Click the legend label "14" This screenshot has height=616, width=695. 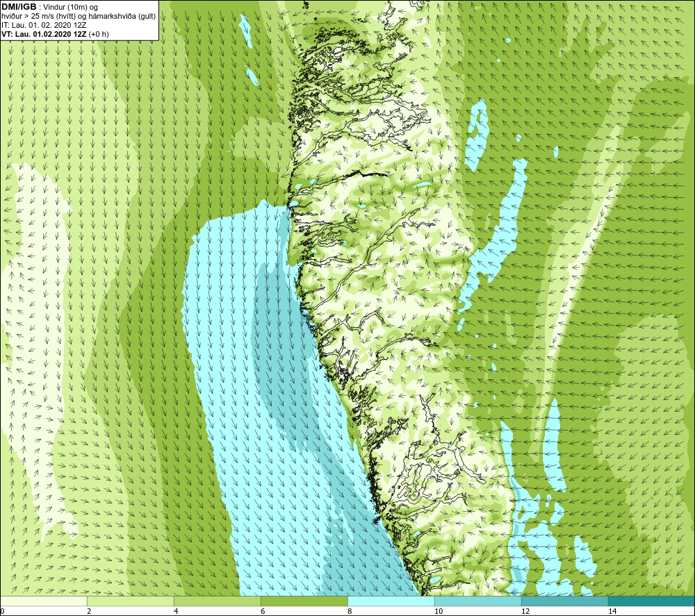612,611
